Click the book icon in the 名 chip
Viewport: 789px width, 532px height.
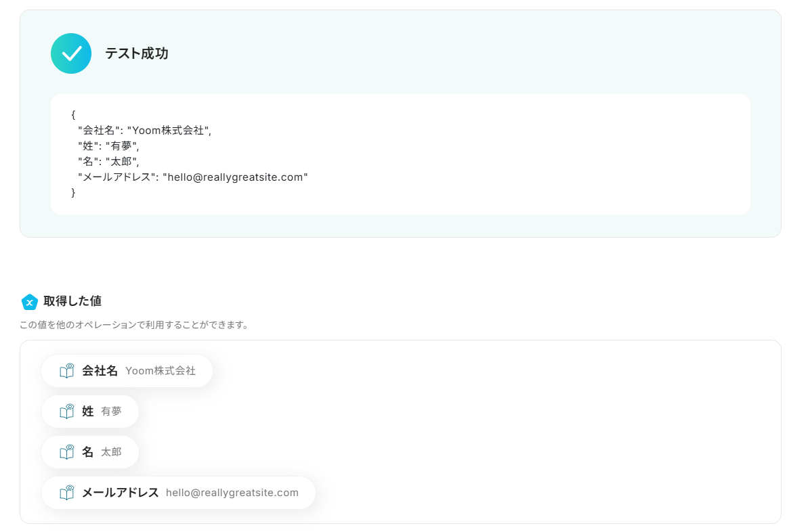tap(66, 452)
